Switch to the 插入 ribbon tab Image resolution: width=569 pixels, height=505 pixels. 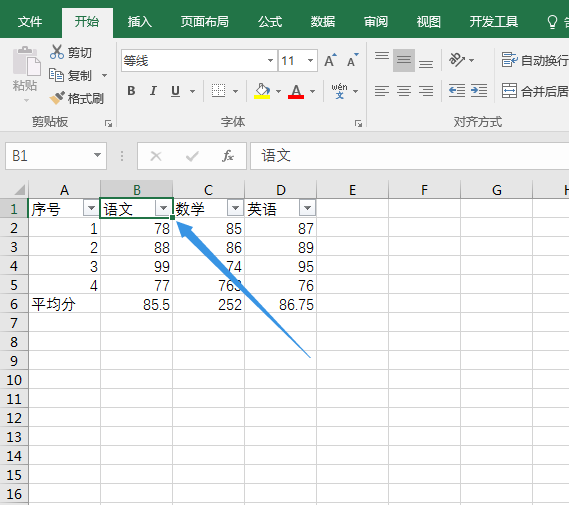(x=139, y=22)
